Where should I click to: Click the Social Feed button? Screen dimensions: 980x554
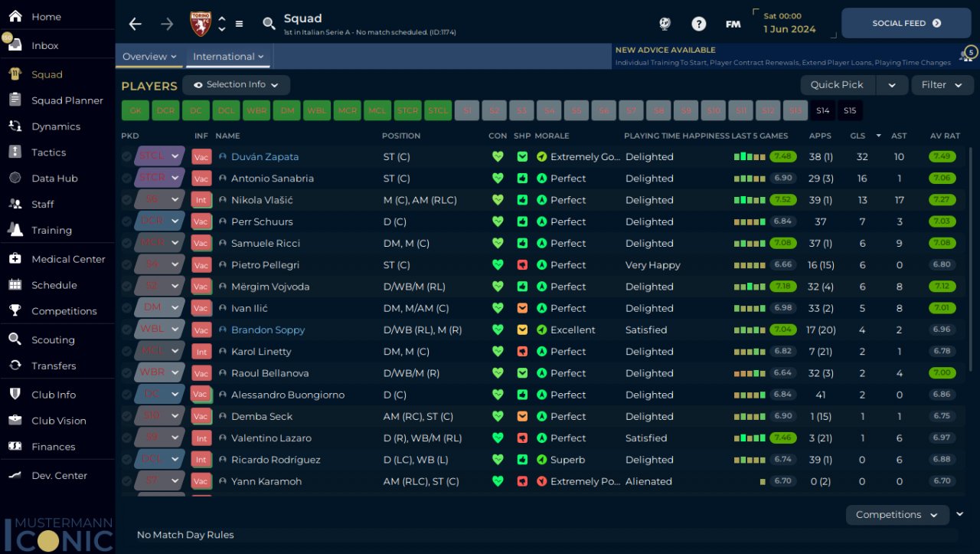pos(906,24)
